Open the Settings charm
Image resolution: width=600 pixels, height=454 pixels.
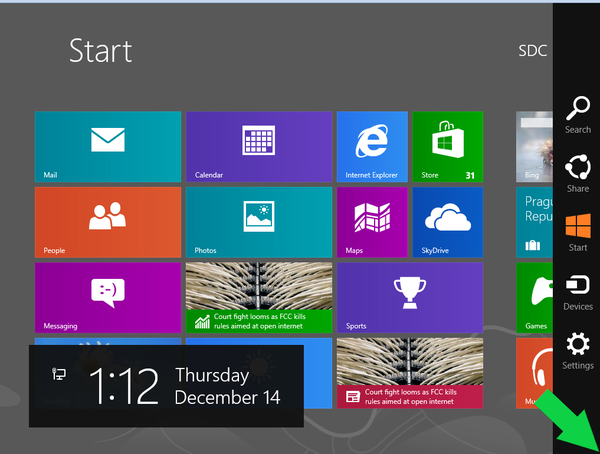click(x=578, y=351)
